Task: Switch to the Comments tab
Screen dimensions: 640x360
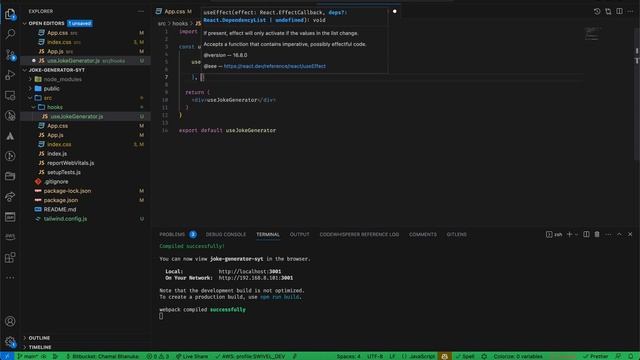Action: coord(422,234)
